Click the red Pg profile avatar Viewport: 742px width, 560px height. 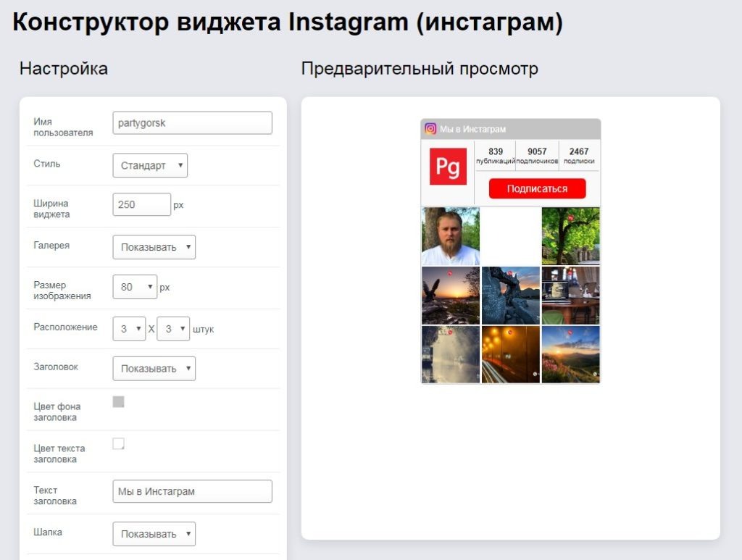449,166
